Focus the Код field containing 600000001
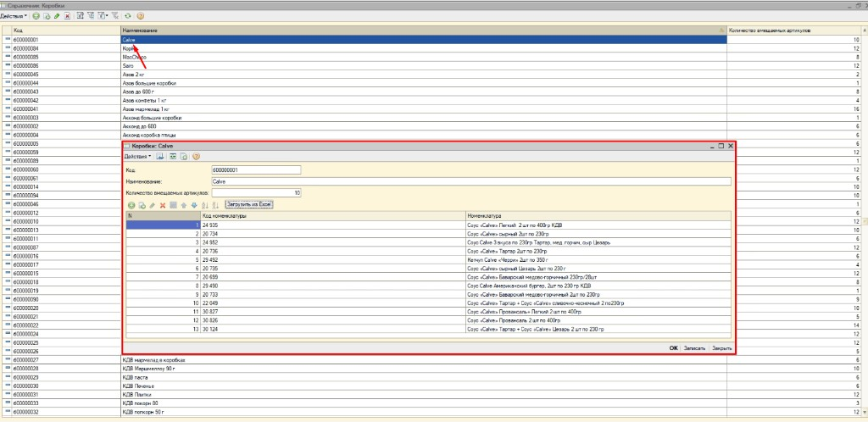 pyautogui.click(x=256, y=170)
